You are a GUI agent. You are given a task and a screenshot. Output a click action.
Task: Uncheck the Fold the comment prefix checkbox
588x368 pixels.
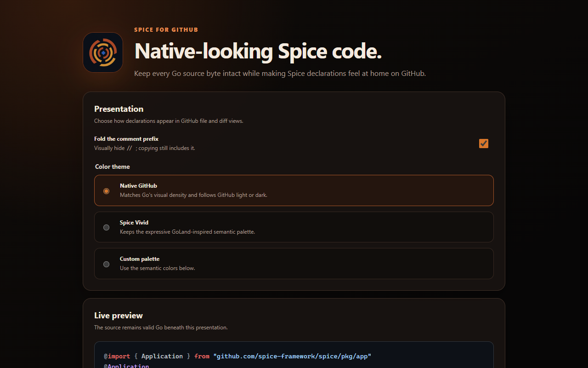tap(483, 144)
